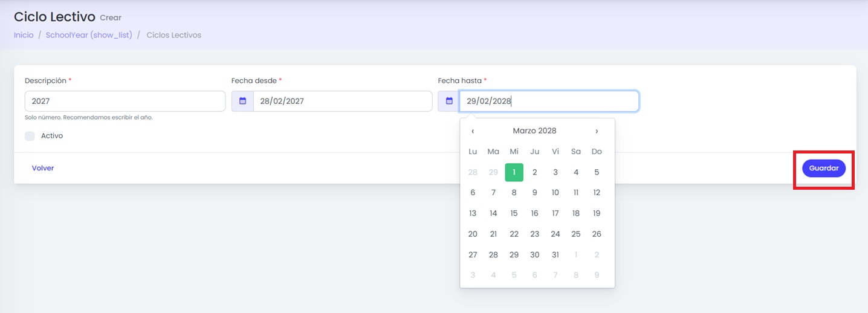Select highlighted day 1 of March
This screenshot has width=868, height=313.
[x=514, y=172]
